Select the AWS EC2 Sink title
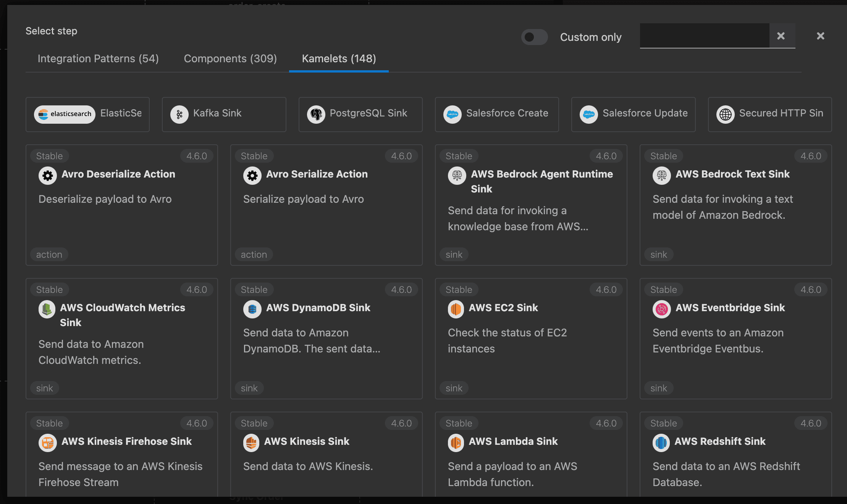 pyautogui.click(x=503, y=308)
